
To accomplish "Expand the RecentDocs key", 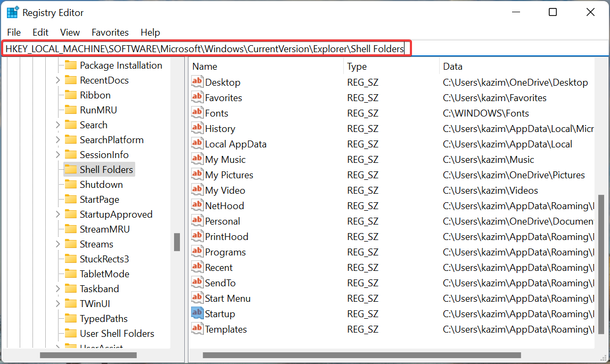I will click(57, 80).
